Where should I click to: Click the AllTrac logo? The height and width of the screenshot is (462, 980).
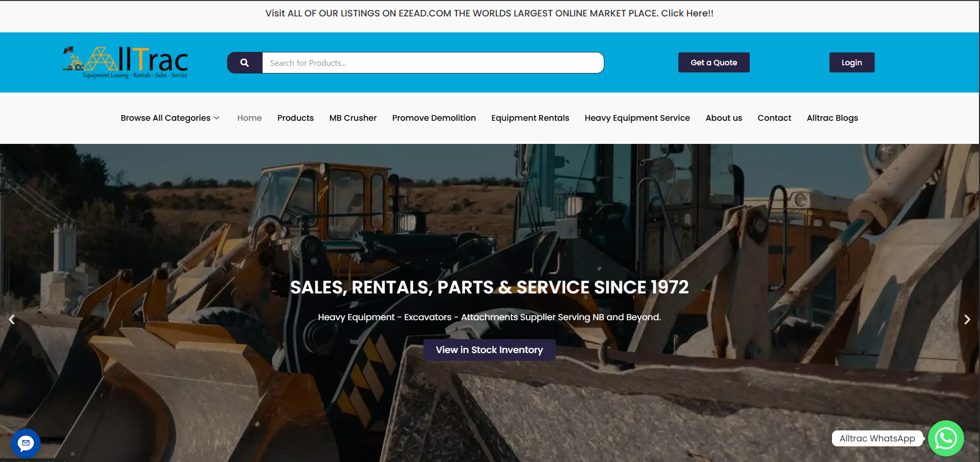(125, 63)
